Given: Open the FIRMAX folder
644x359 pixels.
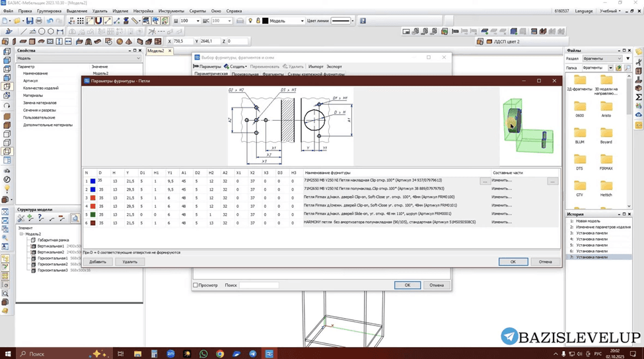Looking at the screenshot, I should point(606,162).
